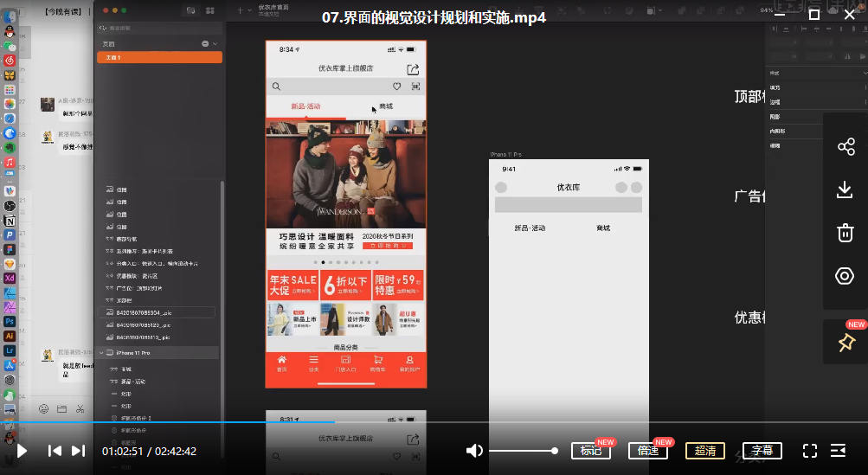The image size is (868, 475).
Task: Select the iPhone 11 Pro layer row
Action: click(x=159, y=353)
